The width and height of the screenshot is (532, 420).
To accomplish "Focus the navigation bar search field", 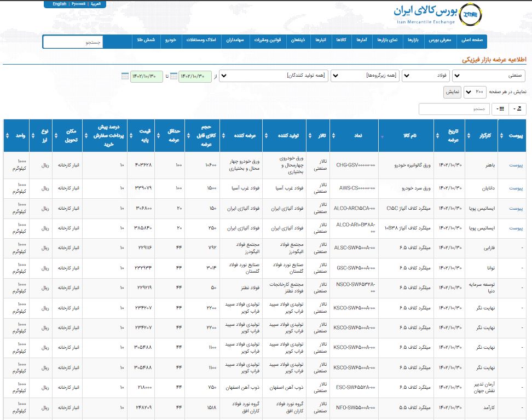I will click(x=73, y=42).
